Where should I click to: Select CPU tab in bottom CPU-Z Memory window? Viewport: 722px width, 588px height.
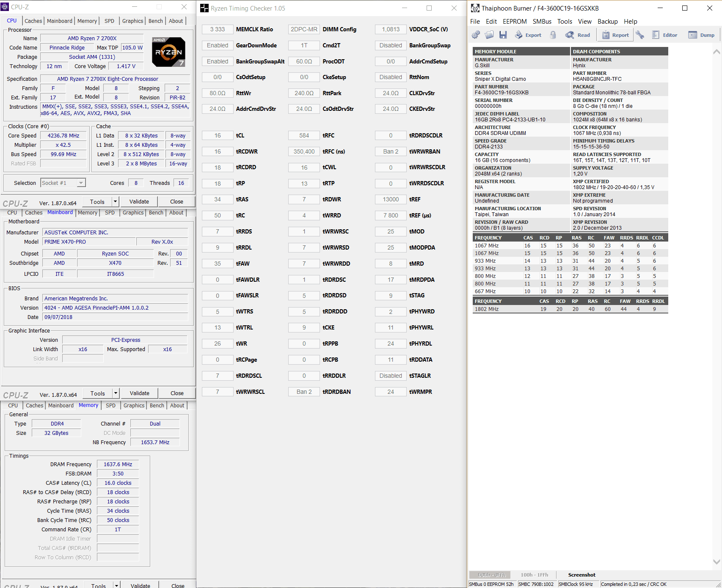pyautogui.click(x=13, y=405)
